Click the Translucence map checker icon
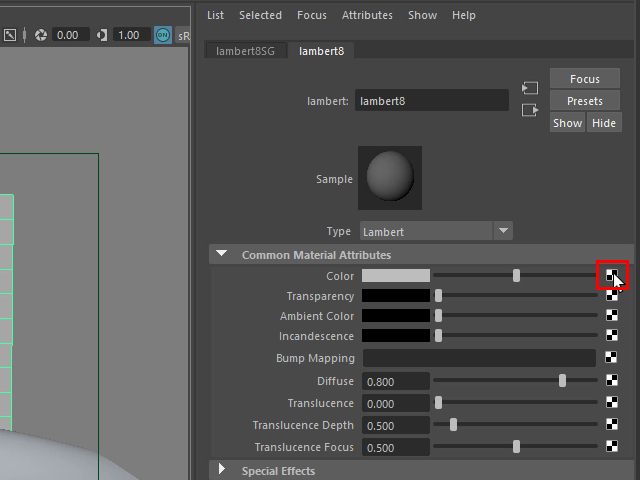Viewport: 640px width, 480px height. tap(611, 403)
